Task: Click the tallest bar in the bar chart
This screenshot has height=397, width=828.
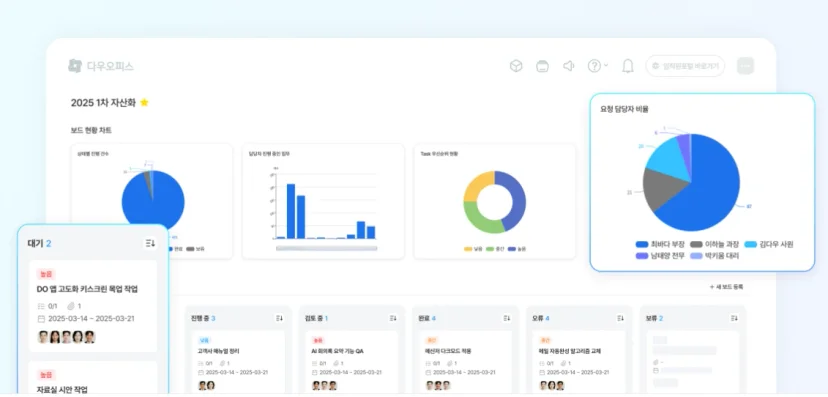Action: [290, 211]
